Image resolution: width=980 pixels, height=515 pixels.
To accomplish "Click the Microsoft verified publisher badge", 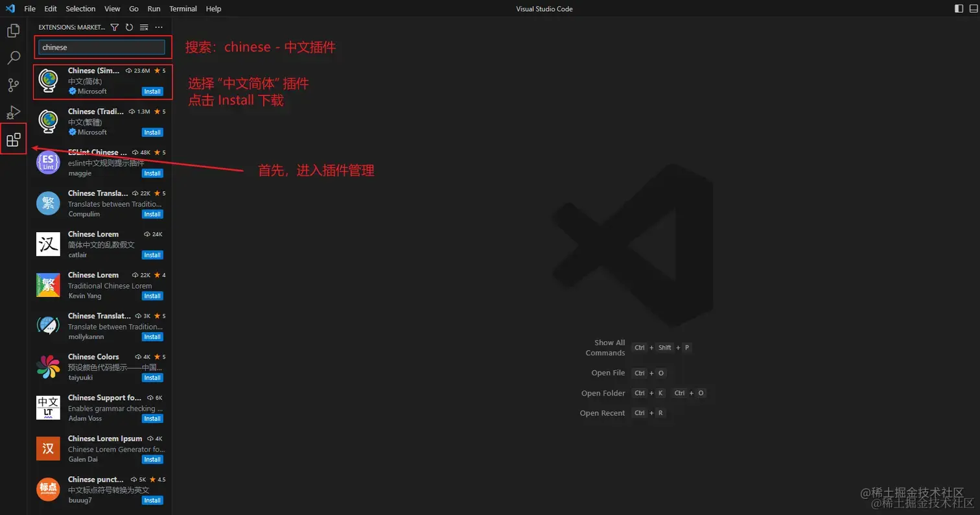I will coord(73,91).
